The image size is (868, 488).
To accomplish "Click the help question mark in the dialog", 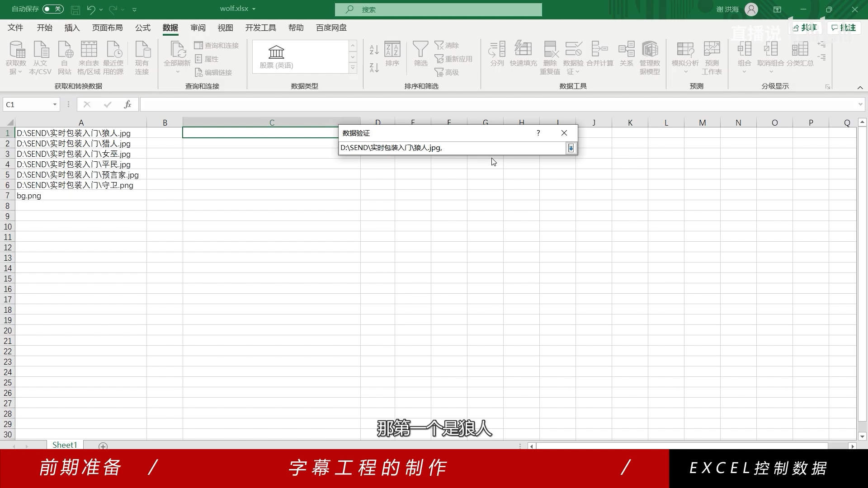I will click(x=538, y=133).
